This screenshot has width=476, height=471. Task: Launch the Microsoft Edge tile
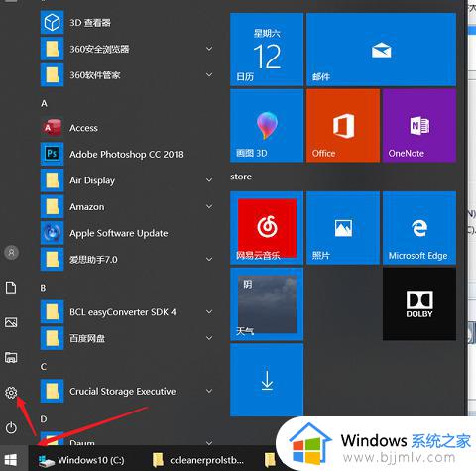pyautogui.click(x=419, y=228)
